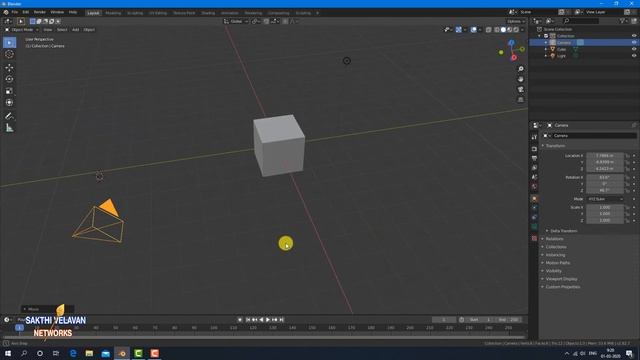640x360 pixels.
Task: Hide the Cube object in outliner
Action: (x=634, y=49)
